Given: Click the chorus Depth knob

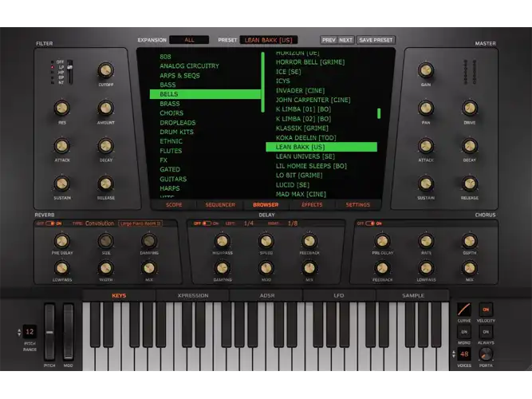Looking at the screenshot, I should click(470, 241).
